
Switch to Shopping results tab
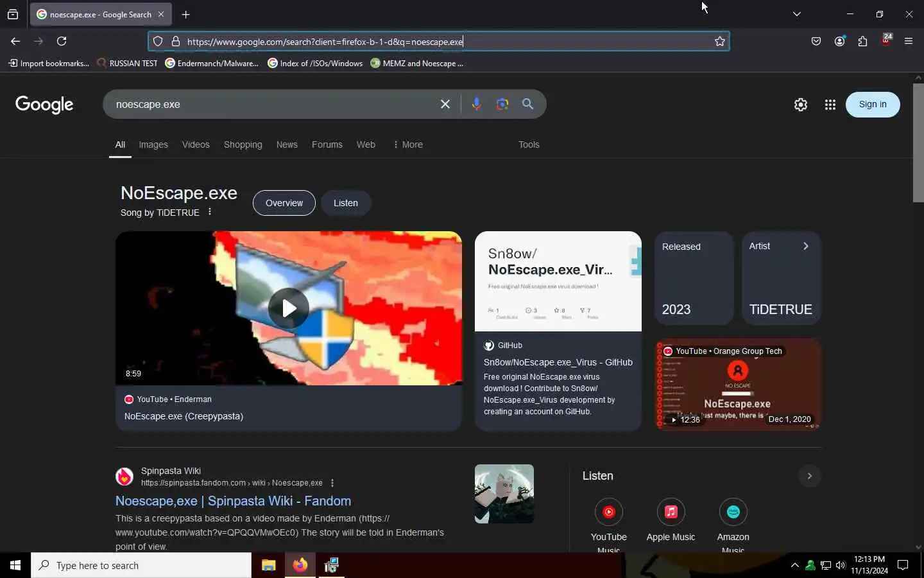[x=243, y=144]
